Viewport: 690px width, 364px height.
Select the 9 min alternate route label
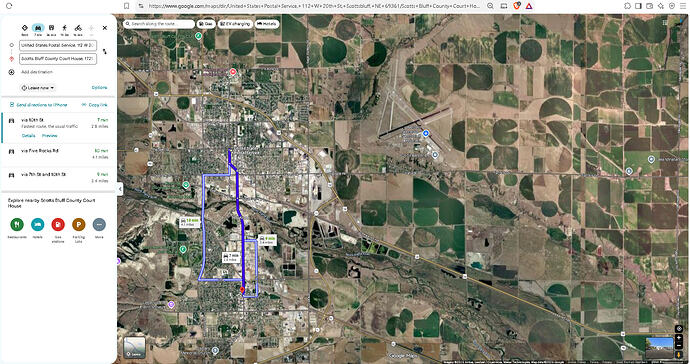pyautogui.click(x=267, y=240)
